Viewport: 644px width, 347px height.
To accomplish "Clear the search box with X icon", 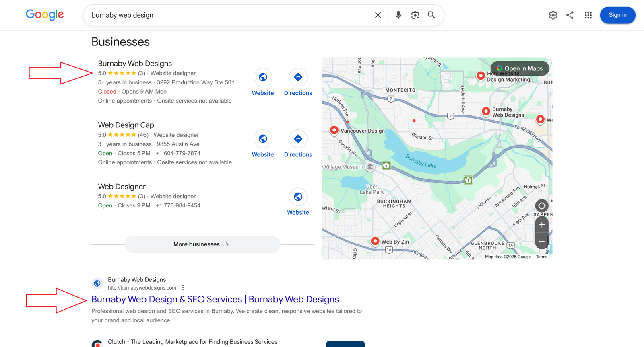I will tap(378, 15).
